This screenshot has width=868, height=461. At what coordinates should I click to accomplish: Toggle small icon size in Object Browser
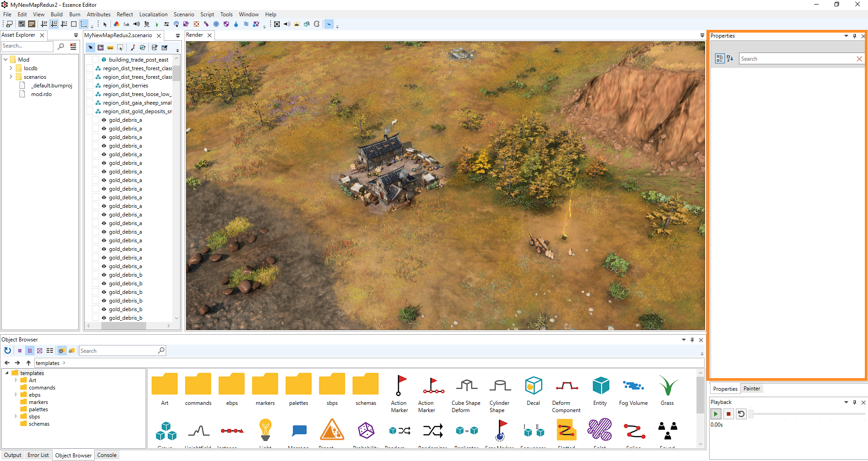click(19, 351)
